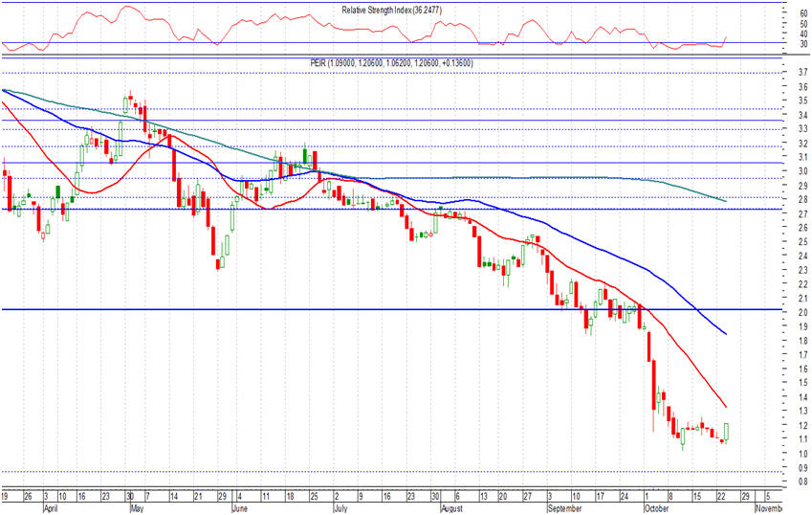Click price axis label 1.9

(803, 326)
